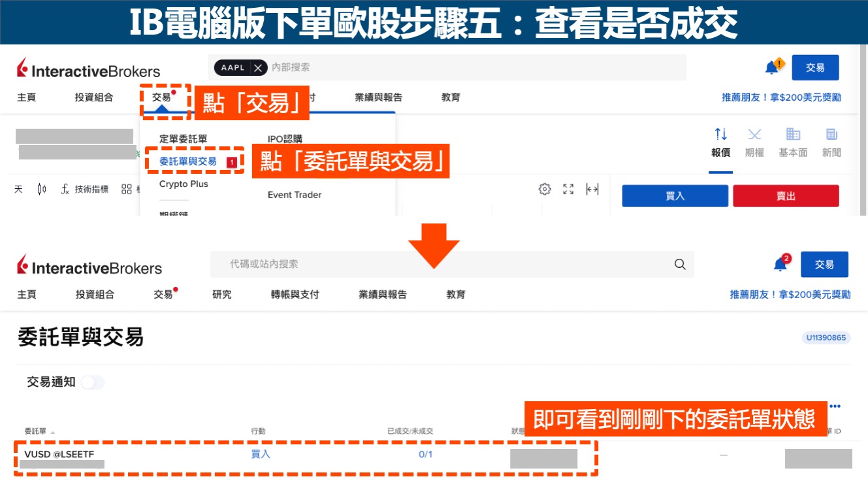
Task: Click the upper 推薦朋友！拿$200美元獎勵 link
Action: pos(781,97)
